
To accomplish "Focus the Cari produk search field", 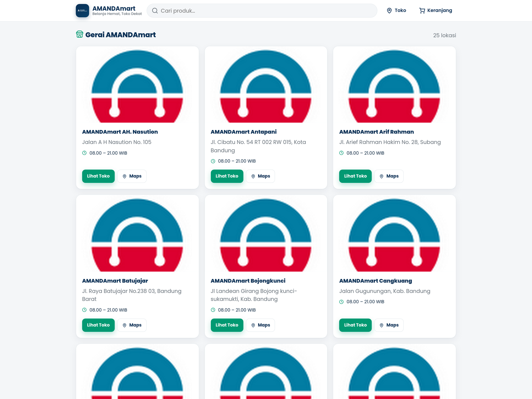I will point(262,11).
